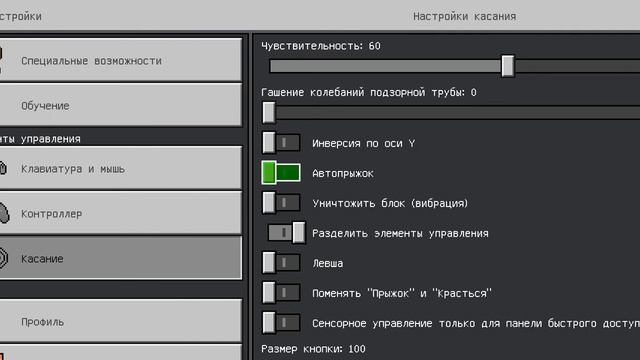Switch to the Контроллер settings tab
The height and width of the screenshot is (360, 640).
point(120,213)
